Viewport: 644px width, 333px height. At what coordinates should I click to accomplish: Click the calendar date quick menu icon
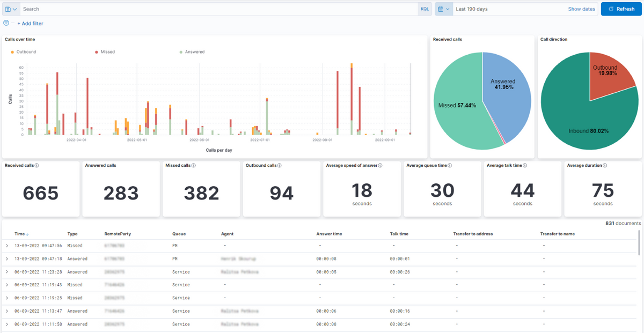443,9
